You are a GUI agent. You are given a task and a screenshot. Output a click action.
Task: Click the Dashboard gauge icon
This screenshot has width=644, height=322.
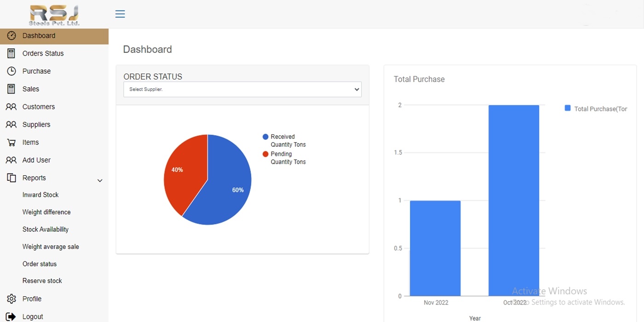tap(11, 36)
